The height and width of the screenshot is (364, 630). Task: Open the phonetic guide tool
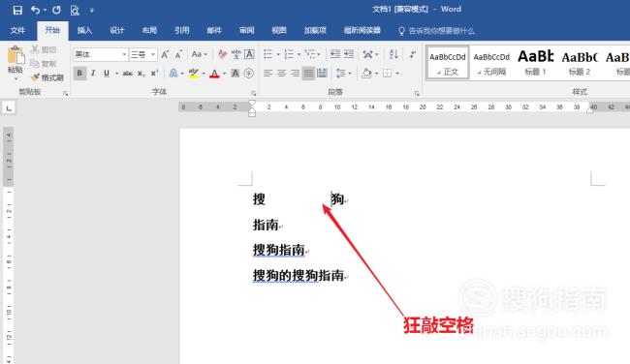pyautogui.click(x=236, y=54)
